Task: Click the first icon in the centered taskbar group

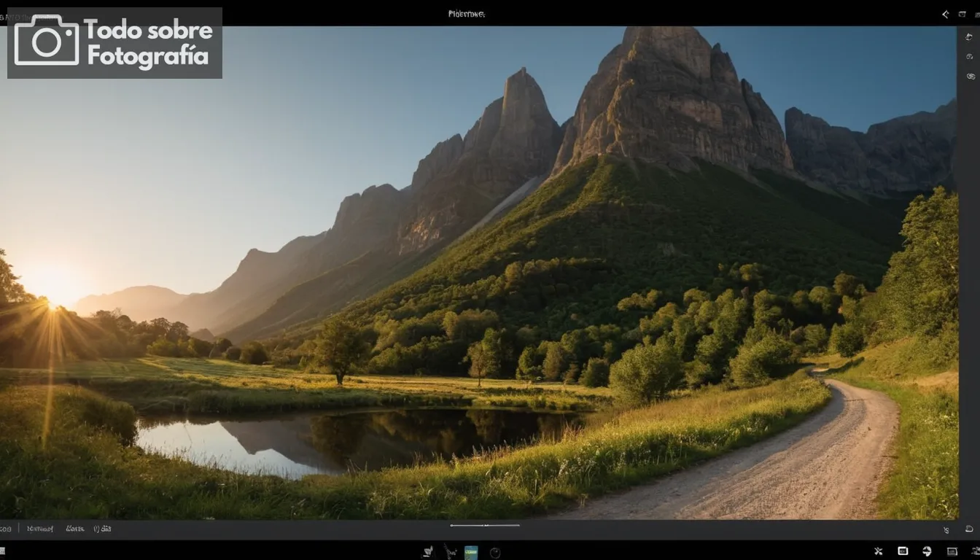Action: (428, 552)
